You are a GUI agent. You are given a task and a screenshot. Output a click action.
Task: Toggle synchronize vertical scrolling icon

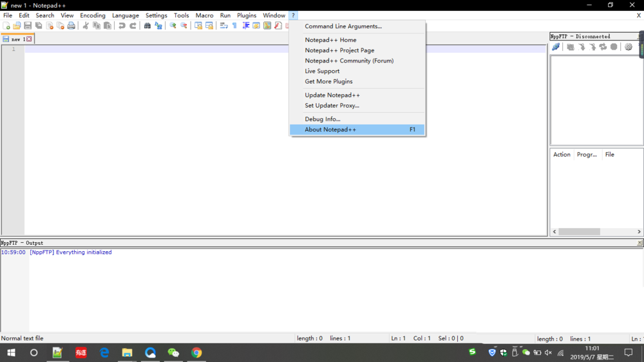coord(198,26)
